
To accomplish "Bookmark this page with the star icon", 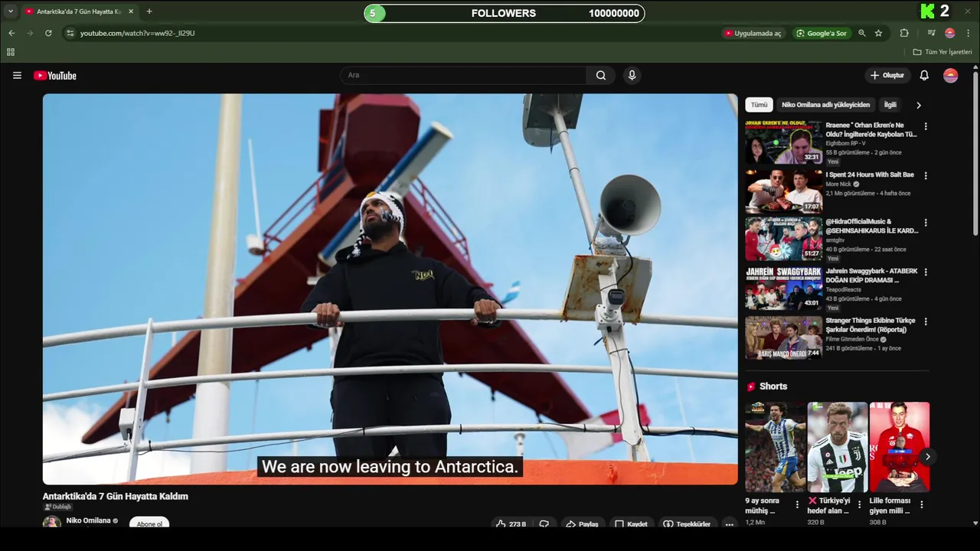I will tap(878, 33).
